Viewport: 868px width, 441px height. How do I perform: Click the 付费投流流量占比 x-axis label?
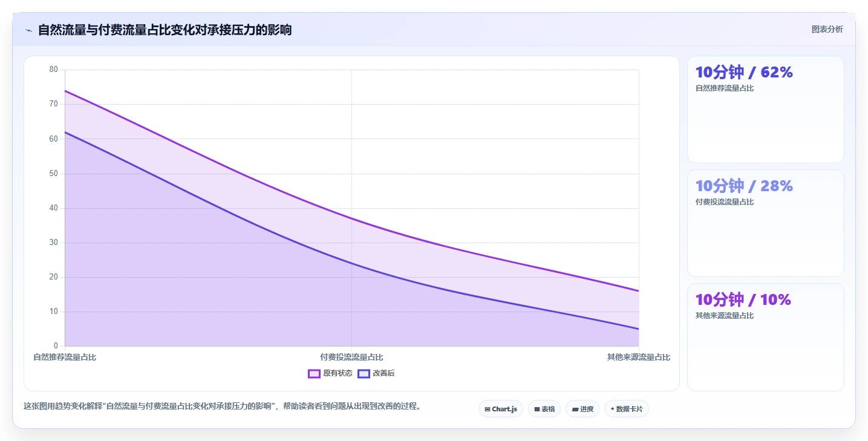pyautogui.click(x=351, y=358)
